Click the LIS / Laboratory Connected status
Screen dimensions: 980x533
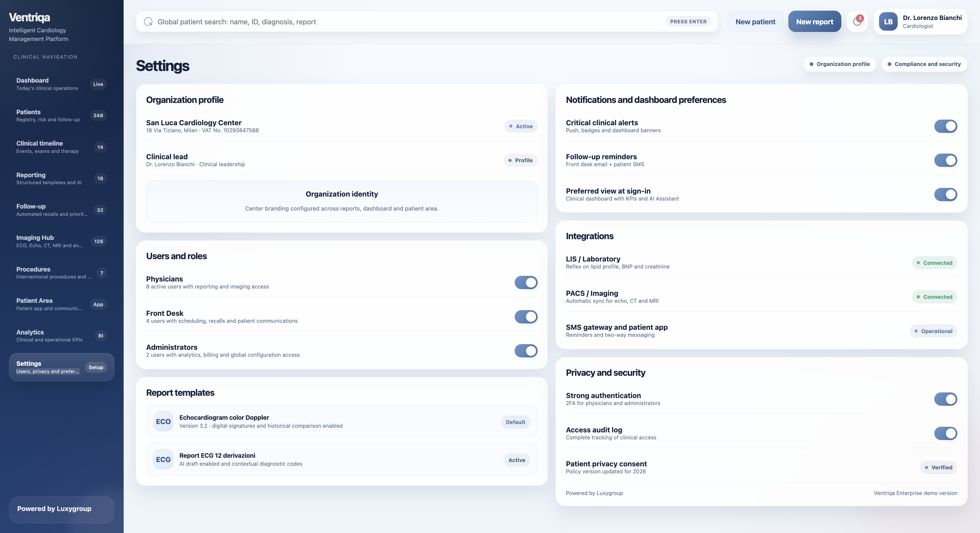click(x=934, y=263)
